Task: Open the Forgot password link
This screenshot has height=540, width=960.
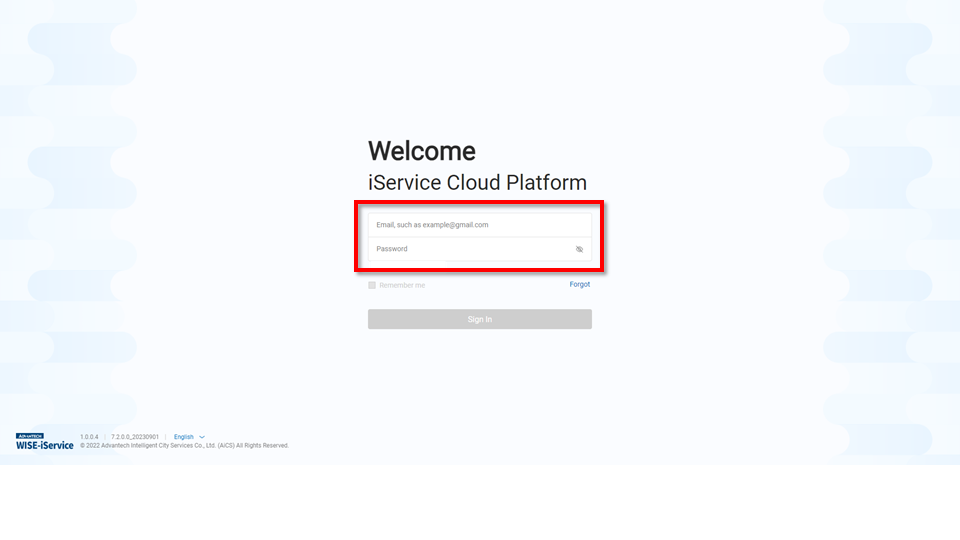Action: [580, 285]
